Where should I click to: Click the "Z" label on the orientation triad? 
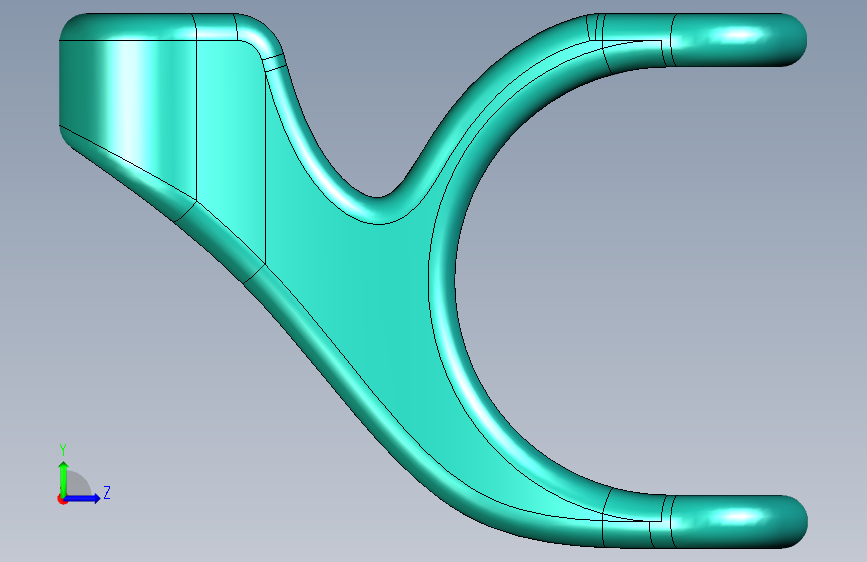point(107,492)
